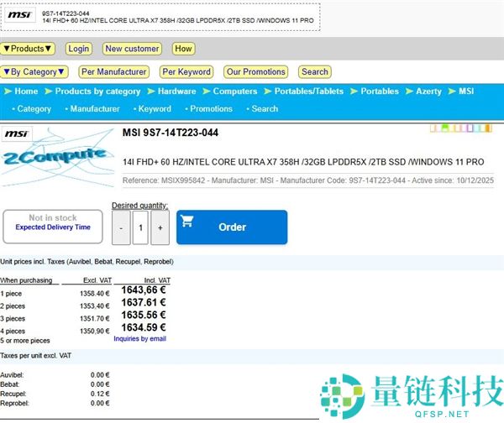Screen dimensions: 504x423
Task: Click the 1358.40 € excl. VAT value
Action: click(95, 294)
